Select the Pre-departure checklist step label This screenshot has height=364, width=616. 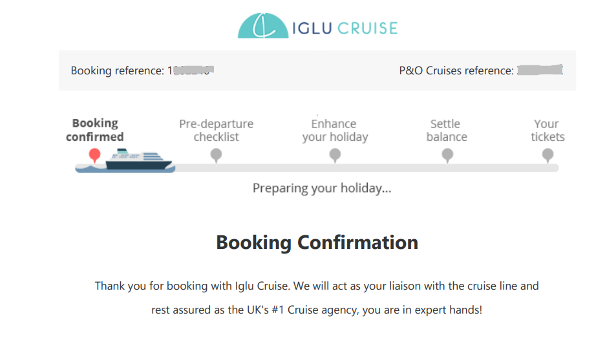tap(217, 130)
